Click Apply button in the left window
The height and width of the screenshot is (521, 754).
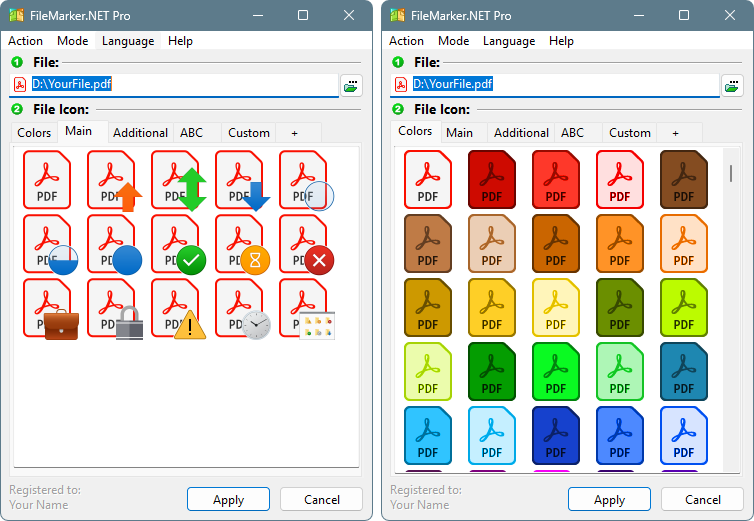[228, 499]
